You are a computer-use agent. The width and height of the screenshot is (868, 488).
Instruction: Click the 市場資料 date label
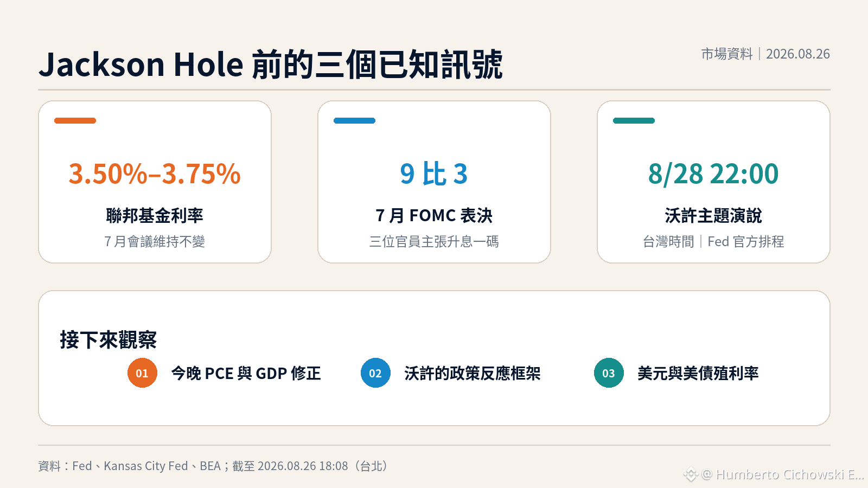765,54
